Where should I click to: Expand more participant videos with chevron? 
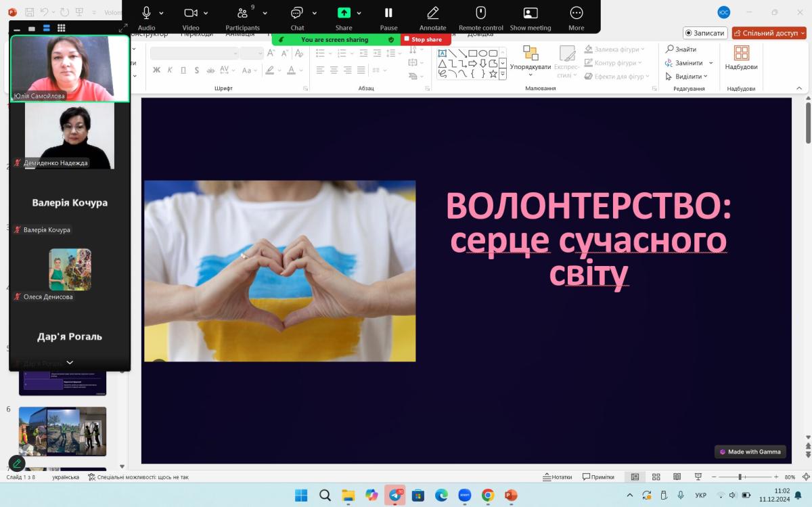[70, 363]
